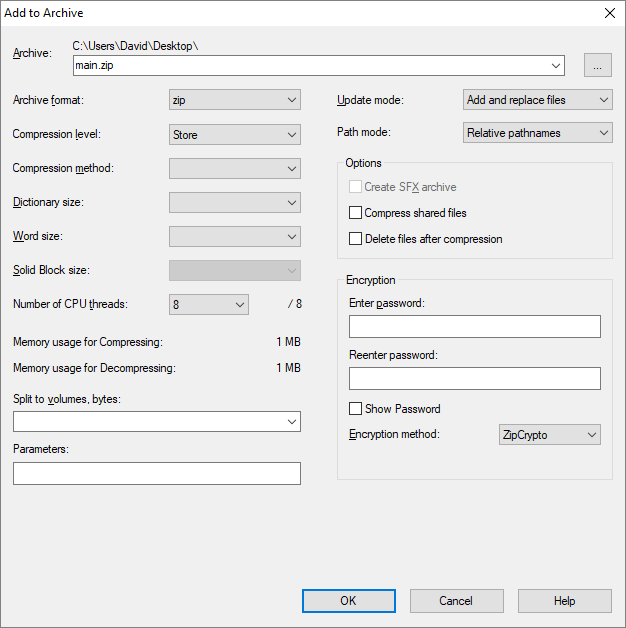This screenshot has height=628, width=626.
Task: Check Delete files after compression
Action: [x=355, y=239]
